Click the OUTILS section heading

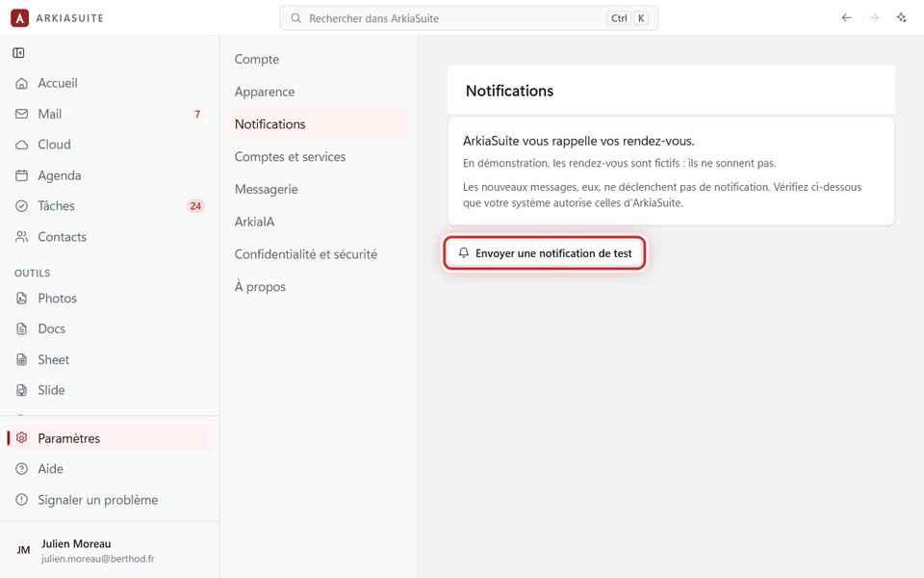click(33, 273)
